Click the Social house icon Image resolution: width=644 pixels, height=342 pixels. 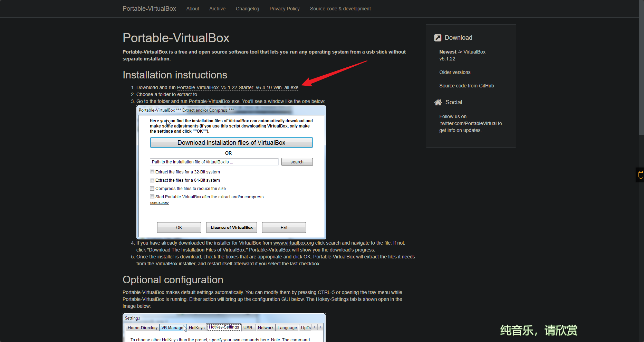pyautogui.click(x=438, y=102)
